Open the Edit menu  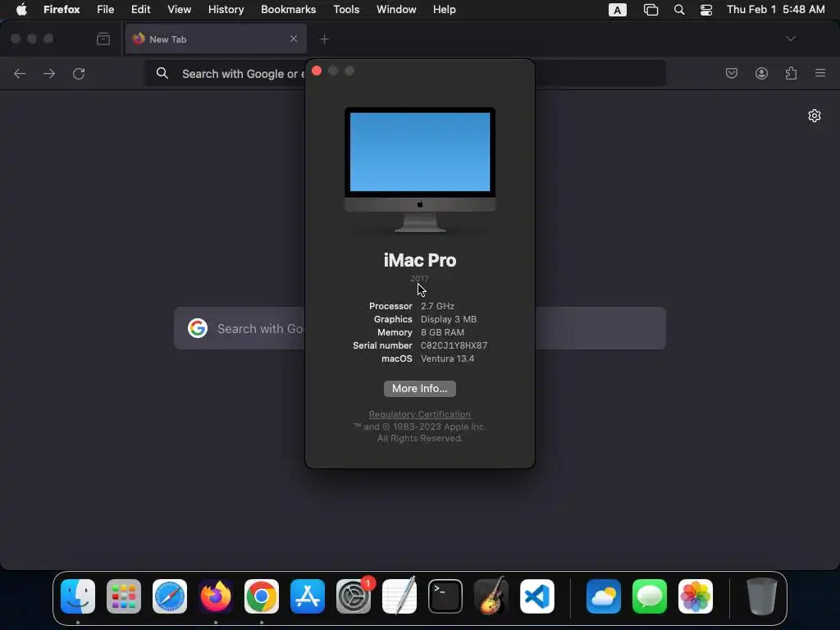141,10
